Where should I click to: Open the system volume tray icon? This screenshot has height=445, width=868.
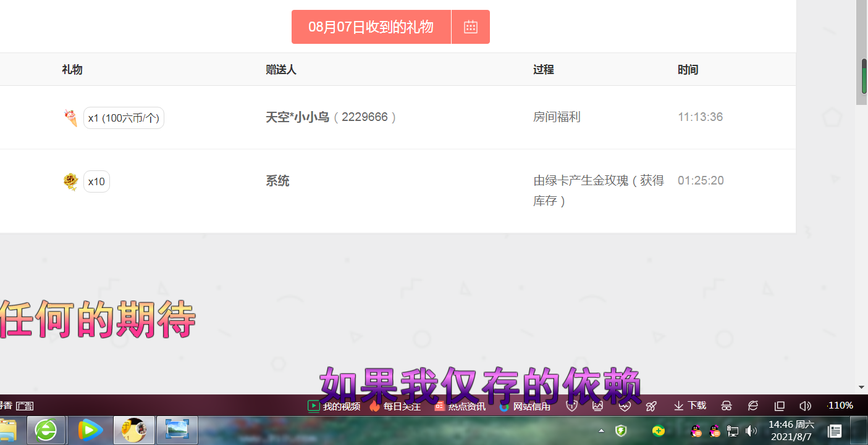751,431
